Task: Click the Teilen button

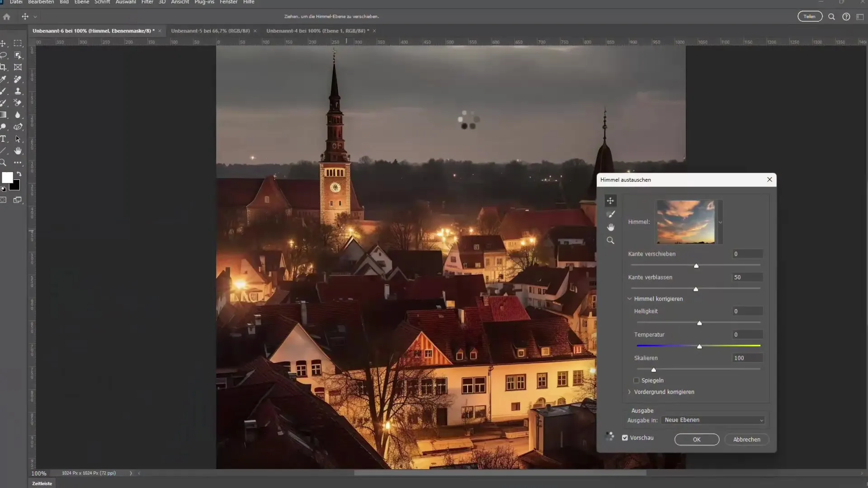Action: coord(810,17)
